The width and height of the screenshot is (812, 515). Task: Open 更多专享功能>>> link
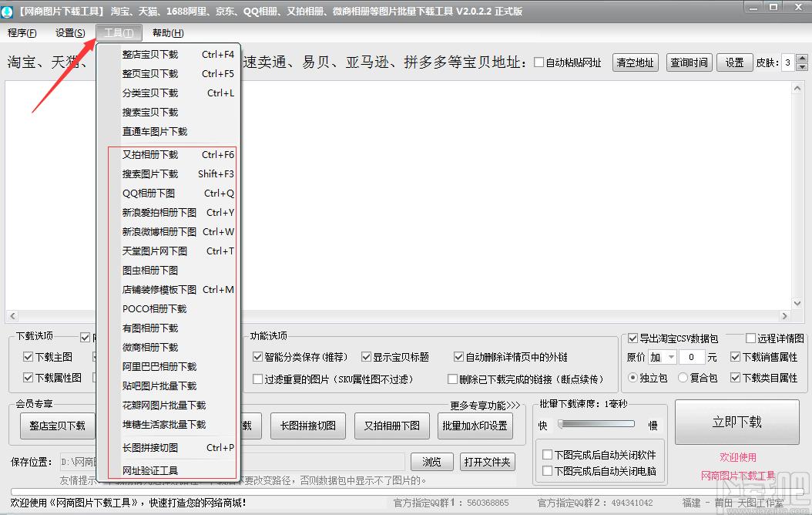tap(485, 406)
